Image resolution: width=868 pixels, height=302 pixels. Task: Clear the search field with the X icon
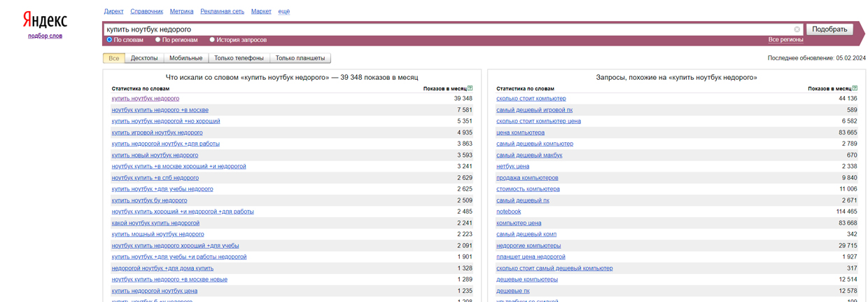coord(797,29)
